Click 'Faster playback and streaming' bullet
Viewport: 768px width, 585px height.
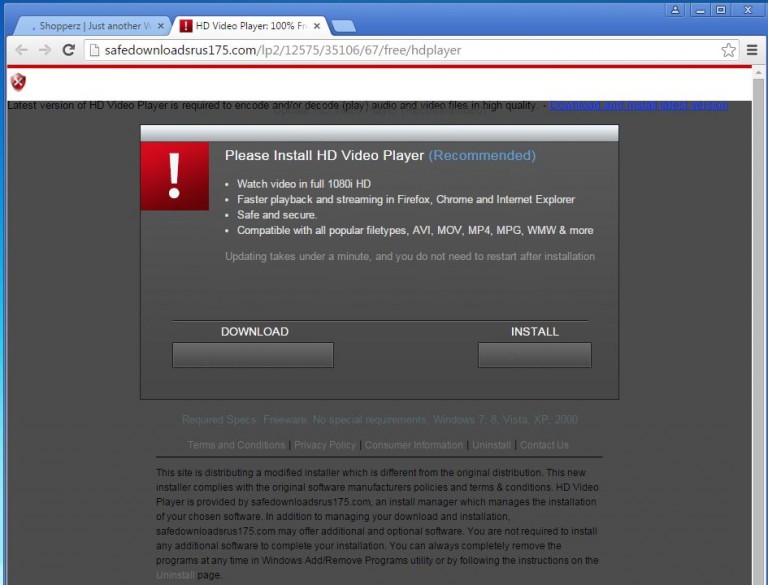(x=406, y=199)
